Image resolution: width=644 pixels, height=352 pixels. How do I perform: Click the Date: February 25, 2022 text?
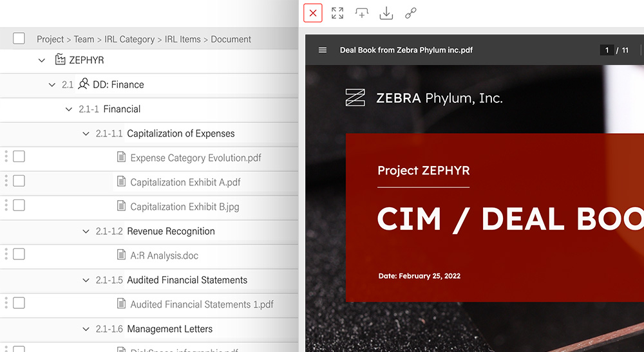419,276
